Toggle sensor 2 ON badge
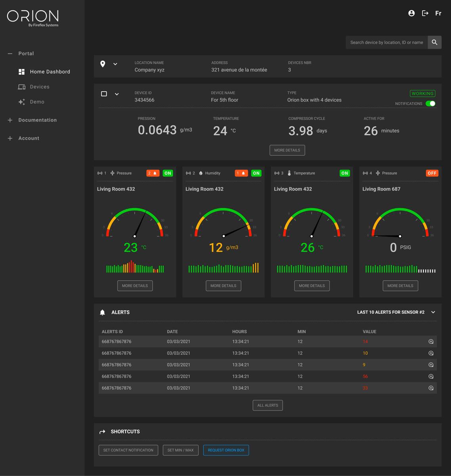451x476 pixels. point(256,173)
